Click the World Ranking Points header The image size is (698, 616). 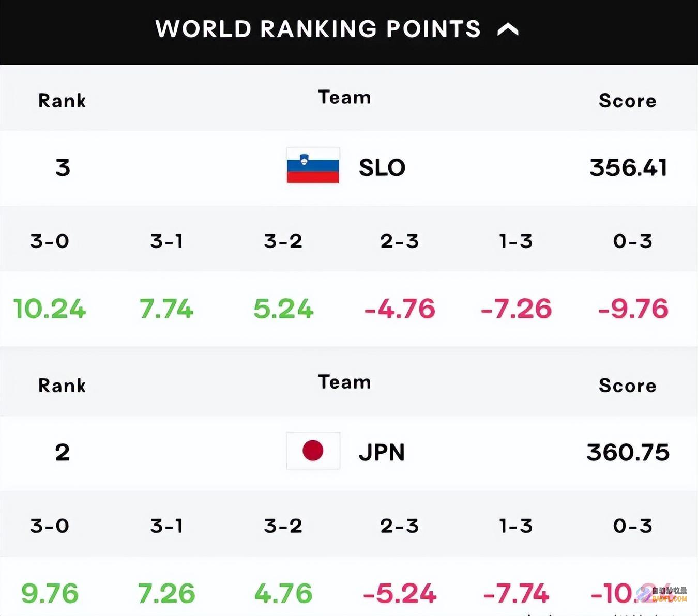318,29
